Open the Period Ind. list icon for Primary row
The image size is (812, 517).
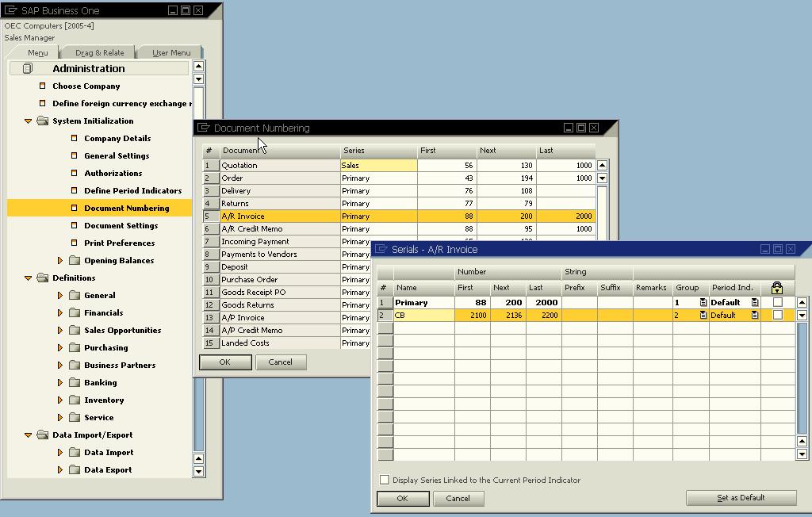coord(755,303)
